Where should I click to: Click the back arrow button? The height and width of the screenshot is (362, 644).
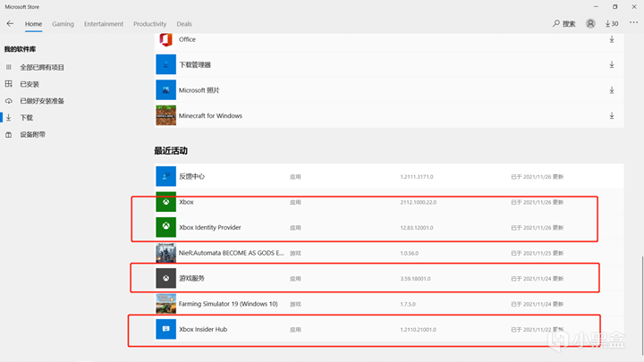point(10,24)
